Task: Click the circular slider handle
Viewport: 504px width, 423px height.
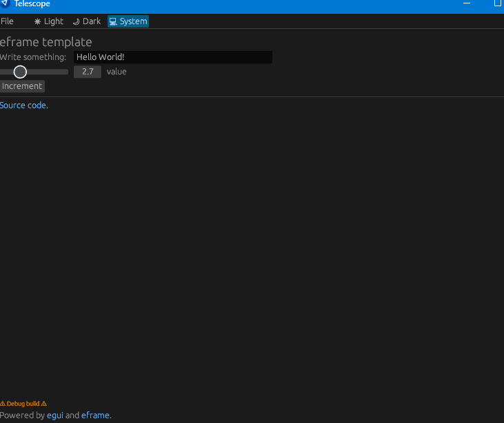Action: (20, 72)
